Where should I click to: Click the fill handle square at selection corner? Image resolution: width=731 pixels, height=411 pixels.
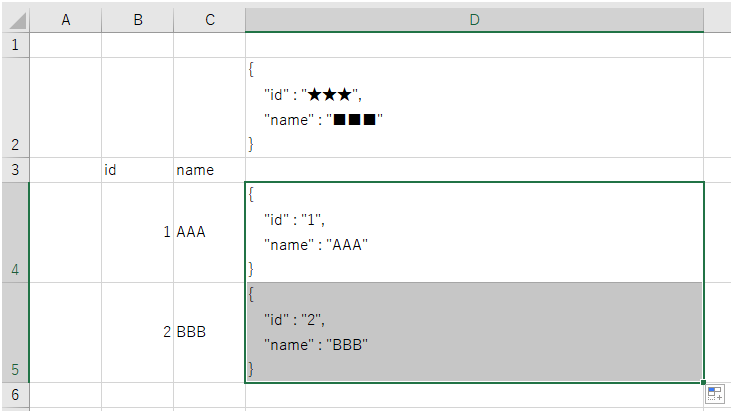pyautogui.click(x=703, y=383)
